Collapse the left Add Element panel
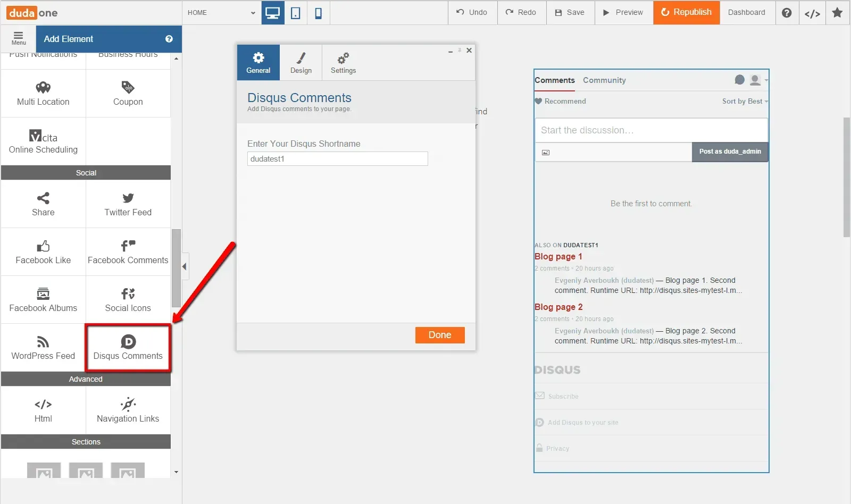The width and height of the screenshot is (851, 504). tap(184, 266)
